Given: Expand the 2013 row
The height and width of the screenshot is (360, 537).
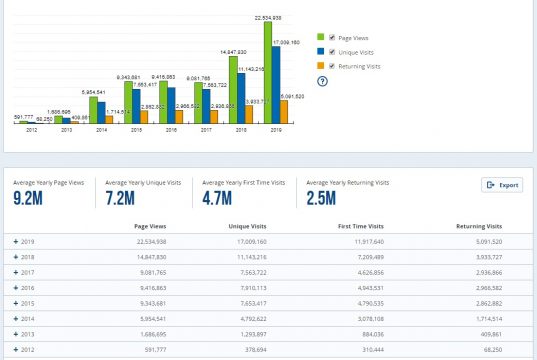Looking at the screenshot, I should (16, 334).
